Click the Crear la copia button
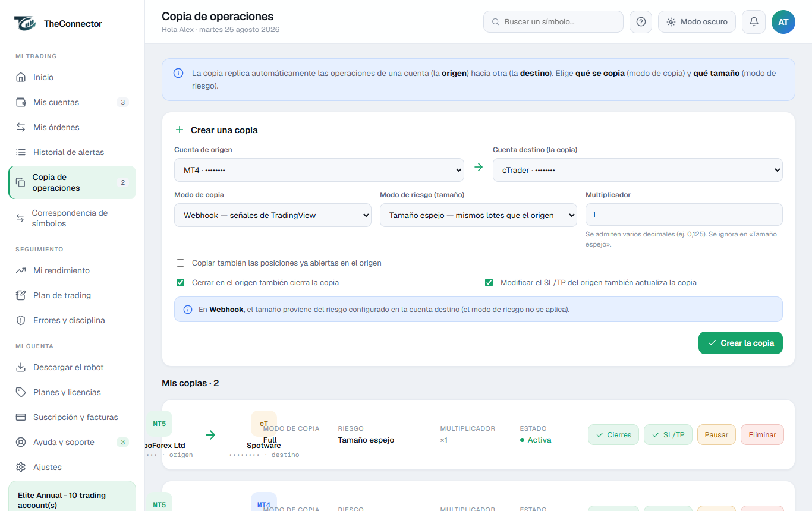This screenshot has width=812, height=511. 741,343
